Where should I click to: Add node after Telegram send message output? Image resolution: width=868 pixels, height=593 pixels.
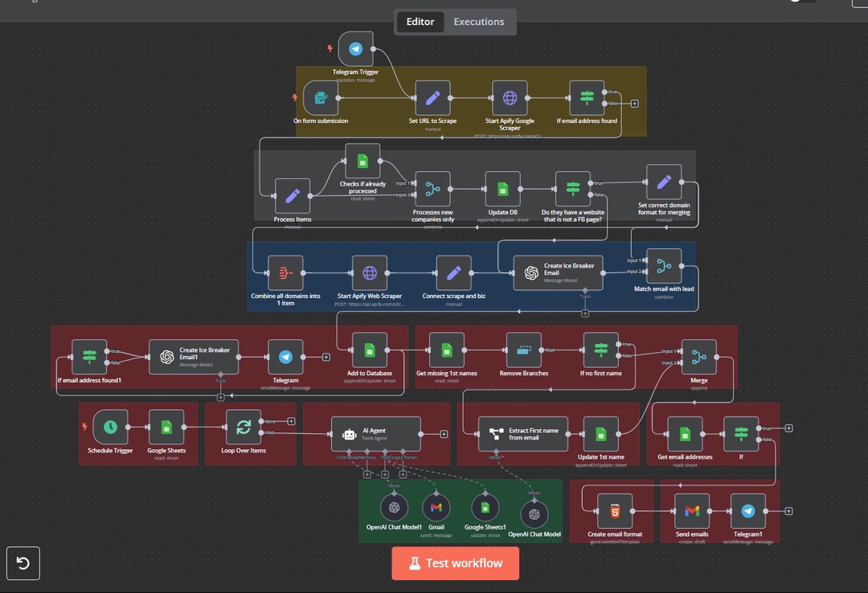pyautogui.click(x=326, y=357)
